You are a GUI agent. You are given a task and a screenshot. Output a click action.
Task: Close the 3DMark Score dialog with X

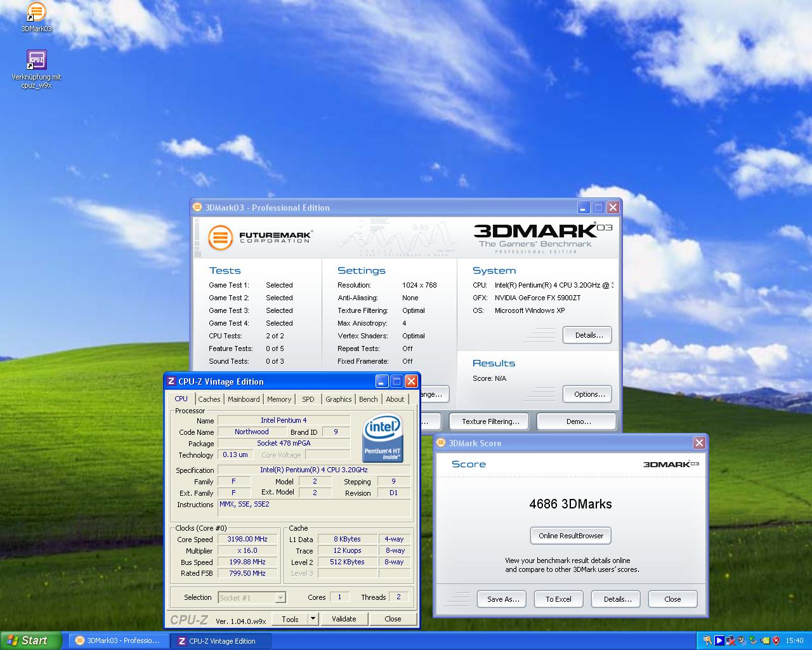(699, 443)
